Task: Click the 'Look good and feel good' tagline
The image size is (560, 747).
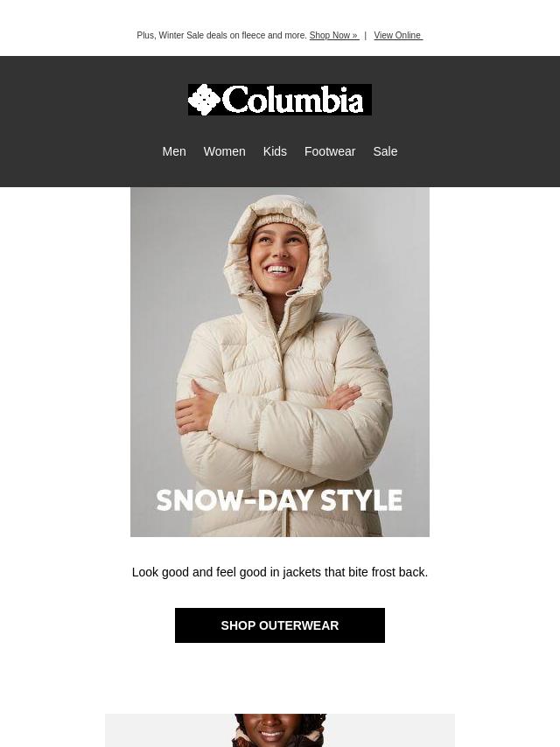Action: coord(280,572)
